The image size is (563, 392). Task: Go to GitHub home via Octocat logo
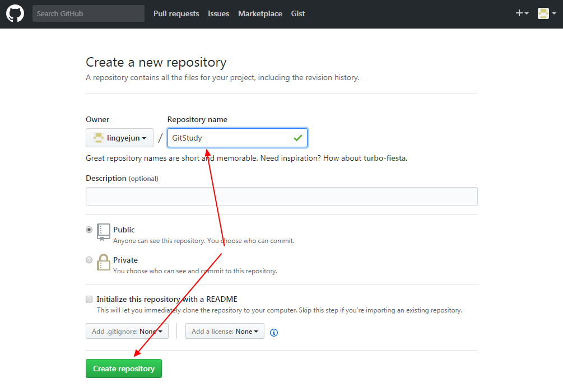(15, 13)
